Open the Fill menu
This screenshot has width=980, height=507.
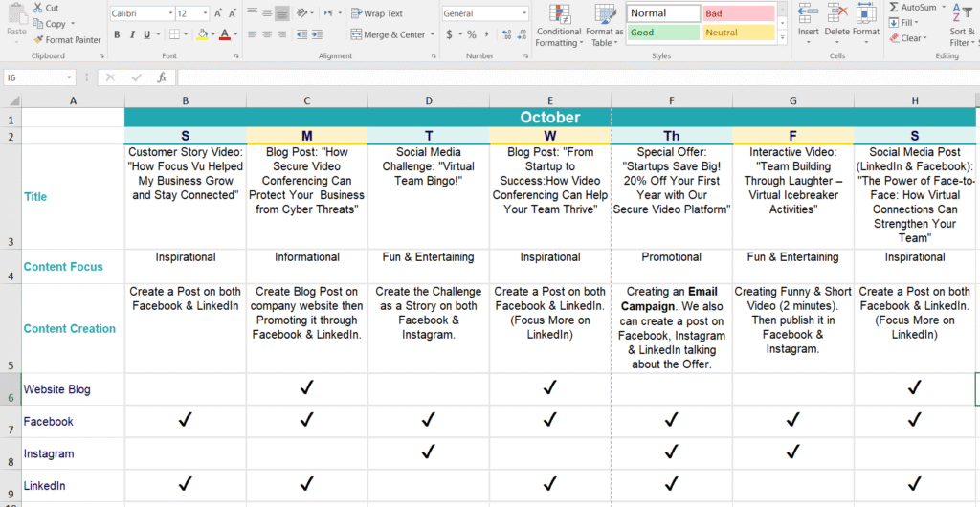(x=903, y=22)
